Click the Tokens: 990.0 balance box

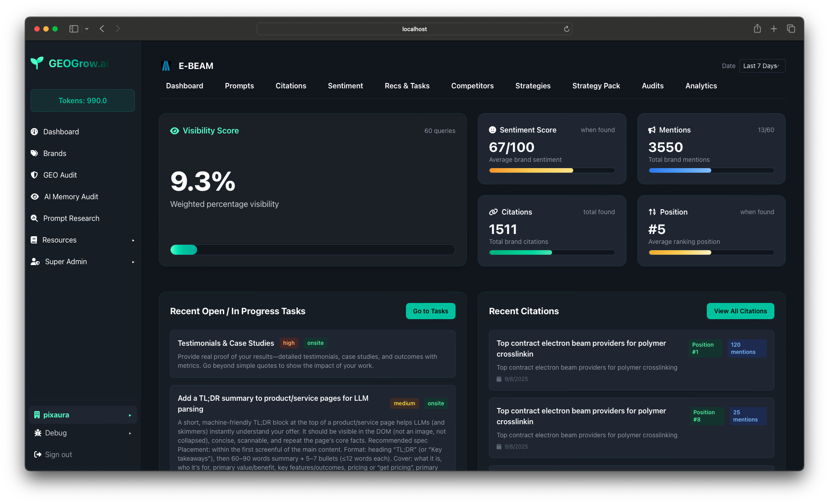(x=83, y=101)
